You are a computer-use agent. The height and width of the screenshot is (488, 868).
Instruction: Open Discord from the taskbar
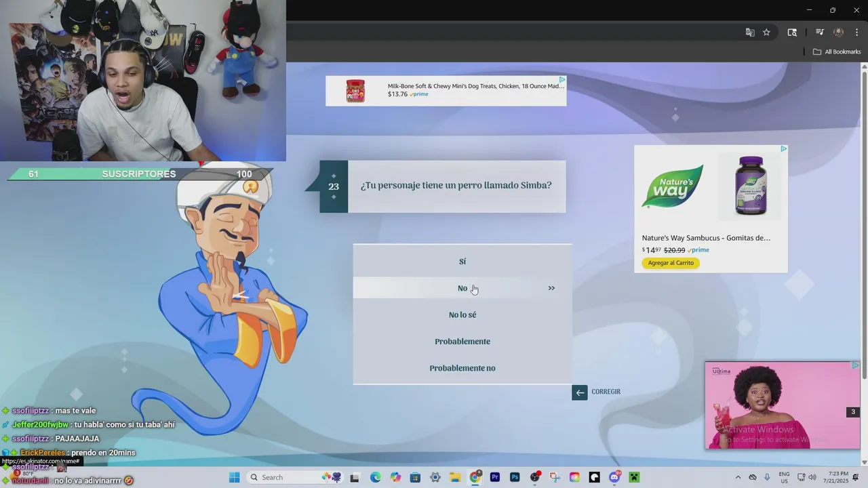point(615,477)
